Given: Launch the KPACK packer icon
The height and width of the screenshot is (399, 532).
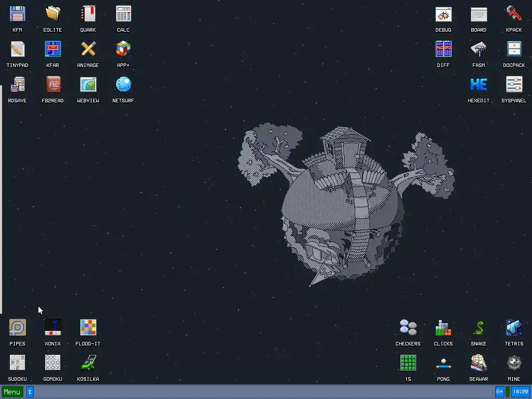Looking at the screenshot, I should coord(514,14).
